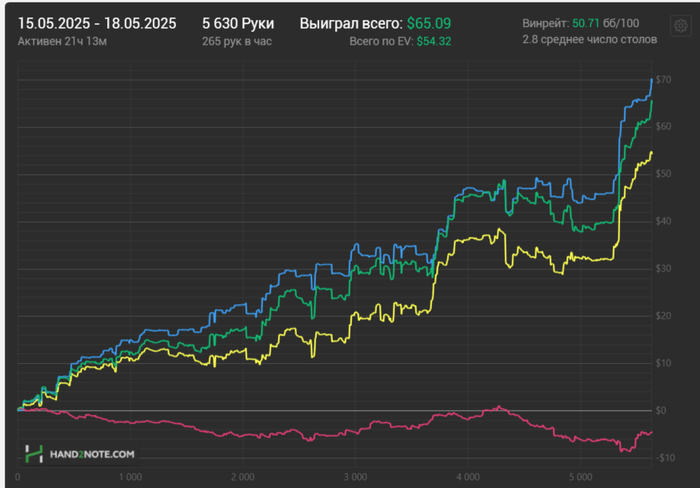The image size is (700, 488).
Task: Click the winrate value 50.71 бб/100
Action: point(605,23)
